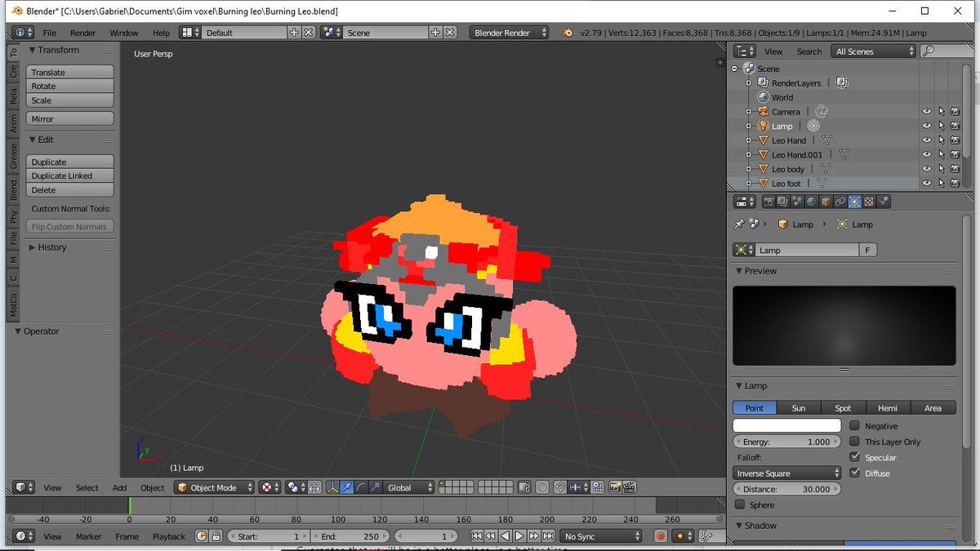980x551 pixels.
Task: Click the snap magnet icon in viewport header
Action: (559, 487)
